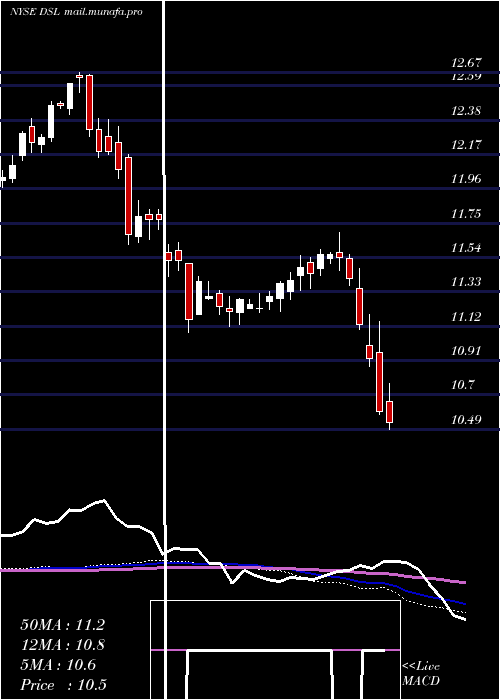
Task: Click the 10.49 price axis label
Action: point(466,419)
